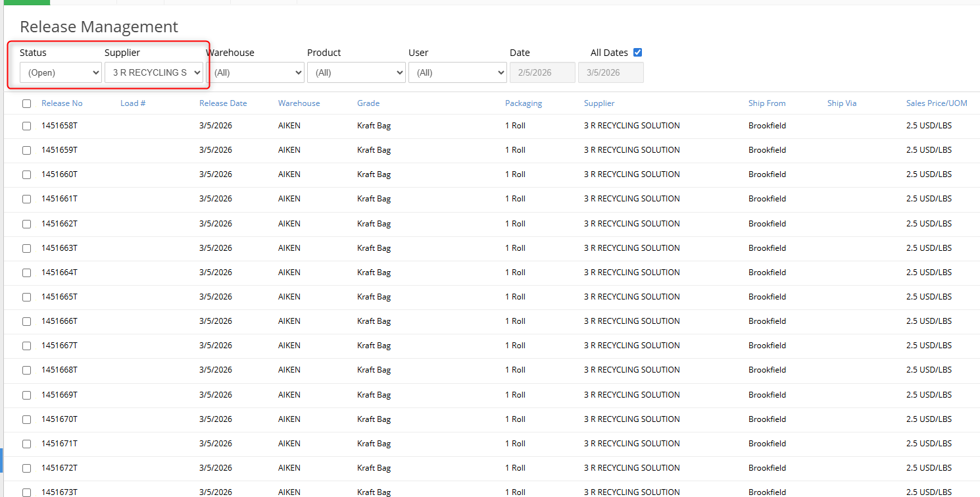The image size is (980, 497).
Task: Sort by the Sales Price/UOM column header
Action: (937, 103)
